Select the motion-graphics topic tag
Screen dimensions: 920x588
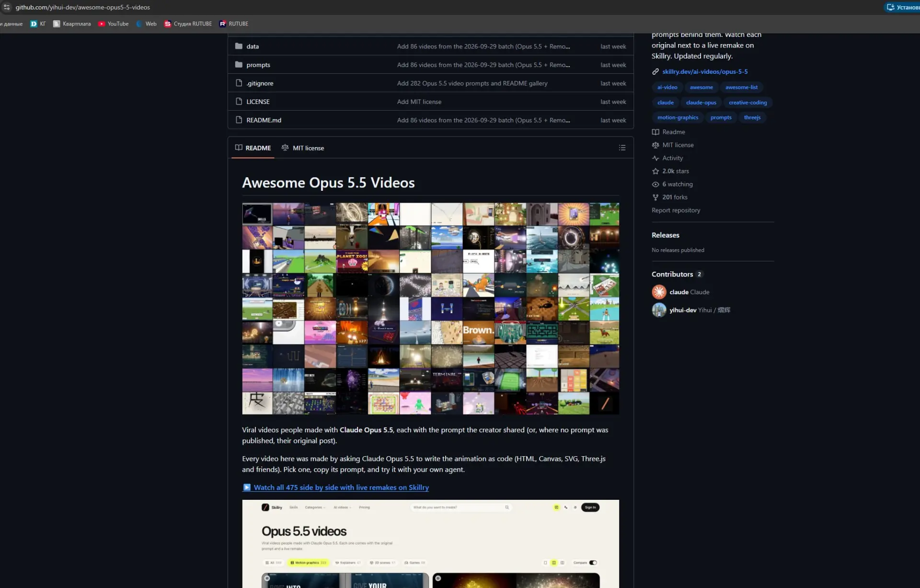(x=678, y=117)
